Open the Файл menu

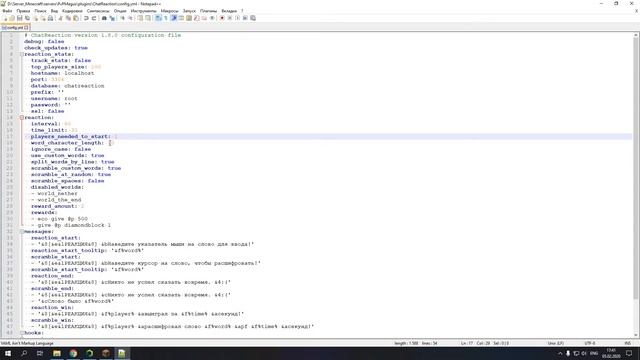coord(7,11)
